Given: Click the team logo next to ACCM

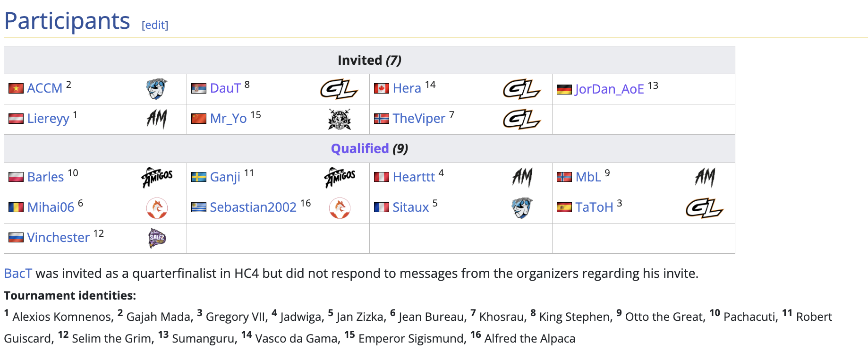Looking at the screenshot, I should click(x=156, y=89).
